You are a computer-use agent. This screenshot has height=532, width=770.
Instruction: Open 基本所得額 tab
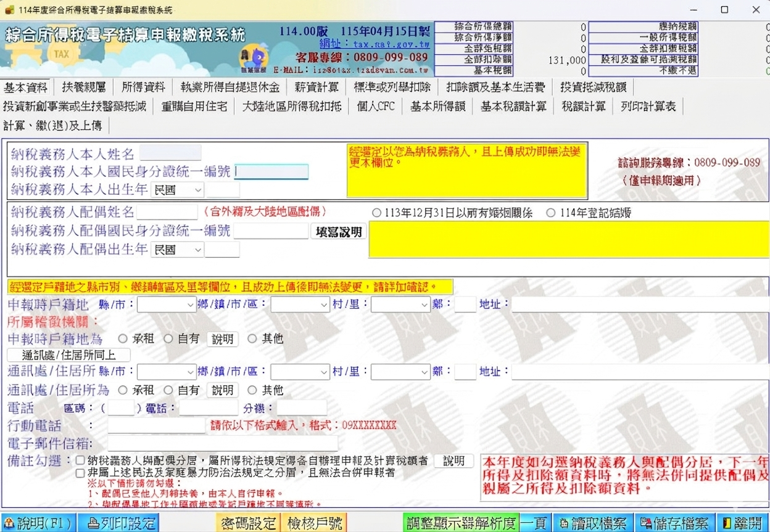tap(438, 106)
